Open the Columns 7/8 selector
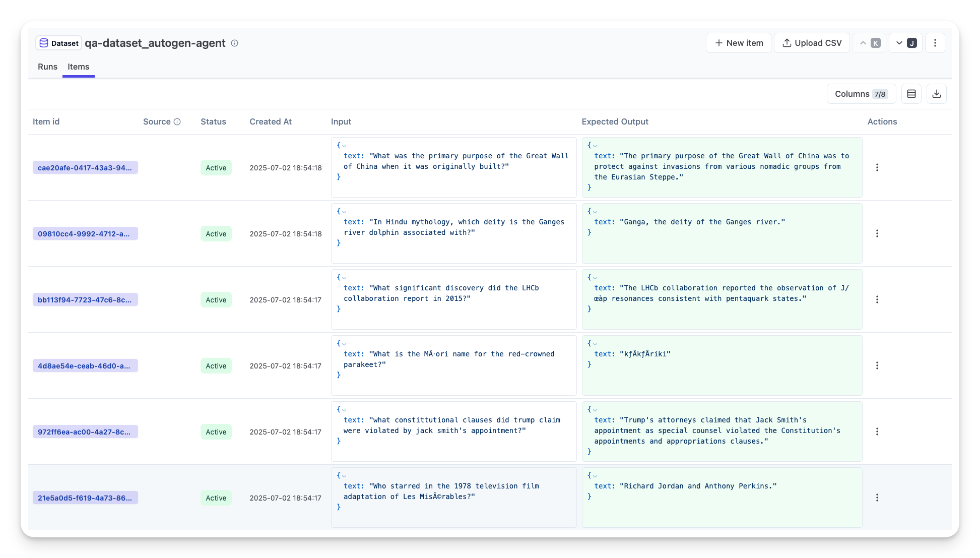Screen dimensions: 980x558 click(861, 94)
